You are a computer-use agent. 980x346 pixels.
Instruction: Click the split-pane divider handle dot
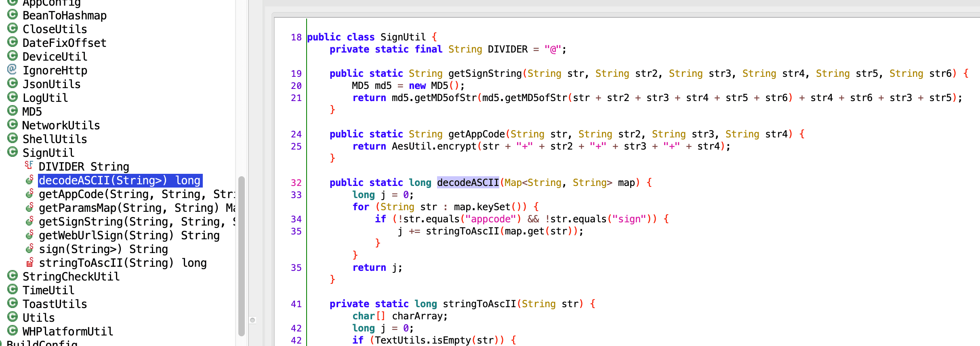252,320
